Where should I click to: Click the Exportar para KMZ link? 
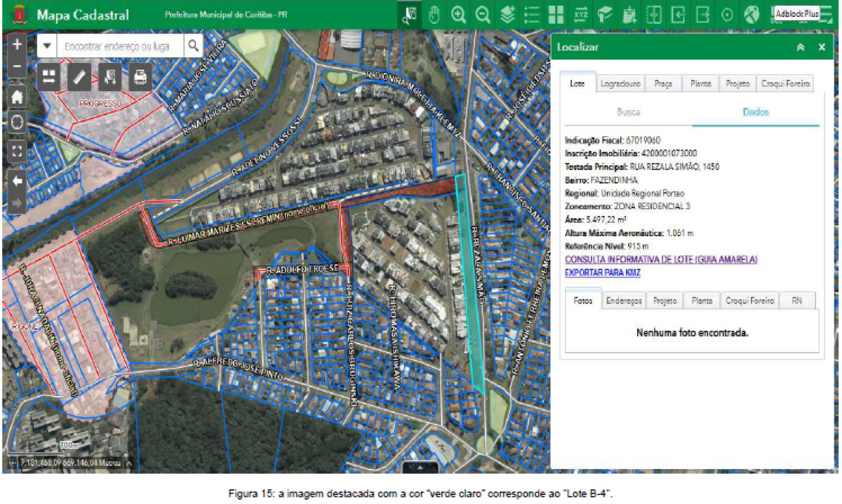pos(602,273)
